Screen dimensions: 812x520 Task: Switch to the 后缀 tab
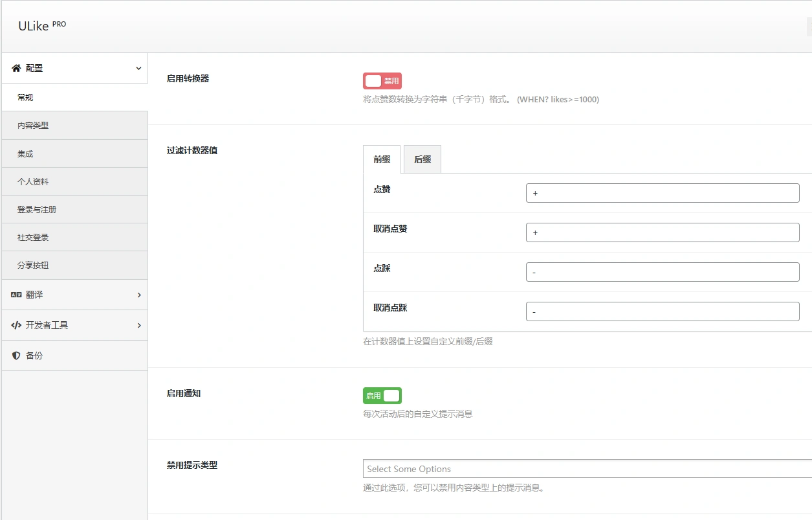[422, 159]
